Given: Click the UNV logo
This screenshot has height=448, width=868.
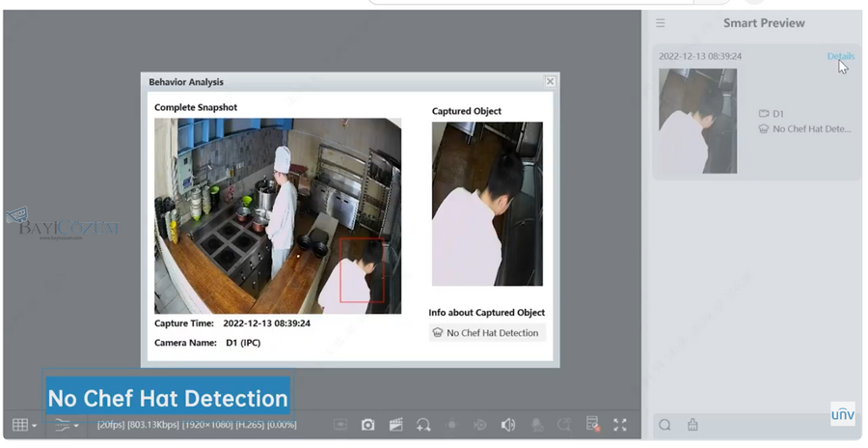Looking at the screenshot, I should [843, 414].
